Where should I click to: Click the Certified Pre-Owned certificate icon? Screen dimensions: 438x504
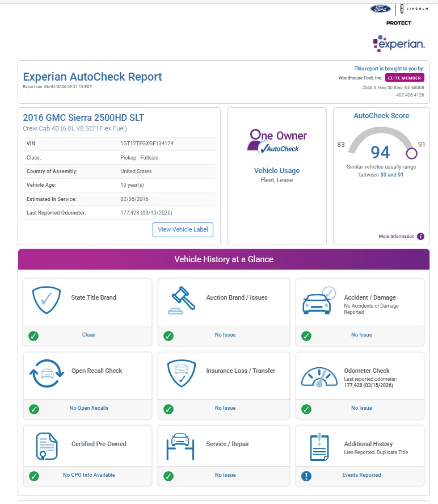[x=47, y=447]
